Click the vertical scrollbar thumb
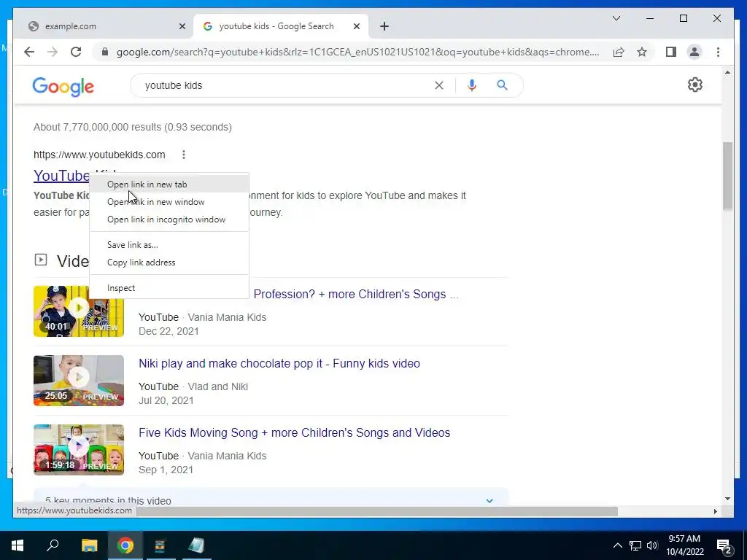Viewport: 747px width, 560px height. coord(727,176)
